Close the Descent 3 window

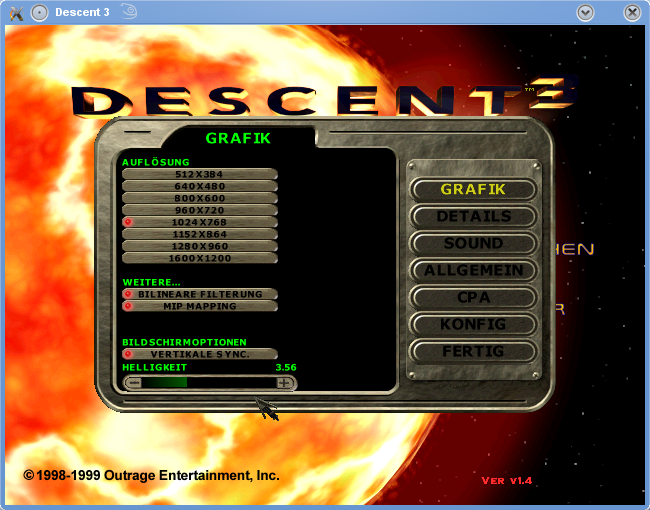[632, 13]
